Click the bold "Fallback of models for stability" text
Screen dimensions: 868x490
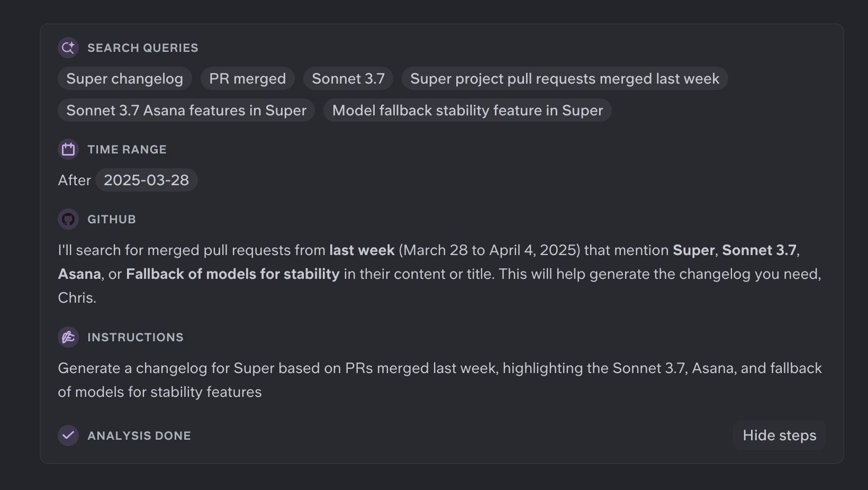pos(232,274)
